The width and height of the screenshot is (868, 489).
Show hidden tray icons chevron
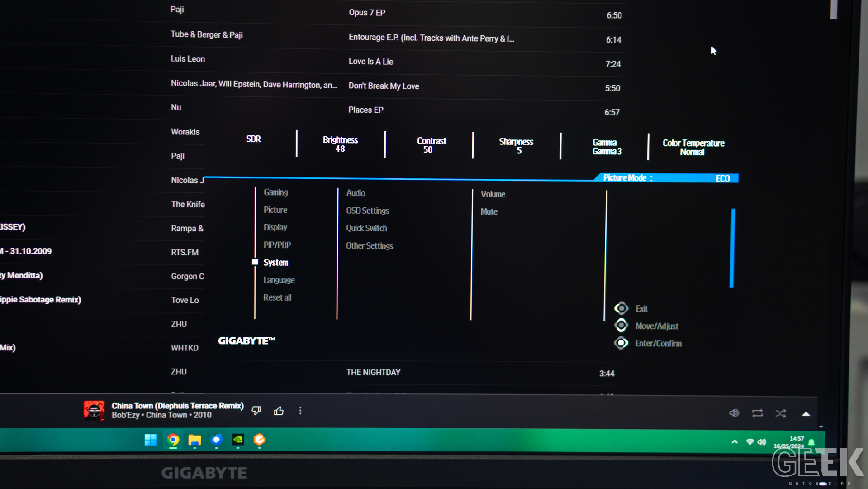click(x=735, y=442)
